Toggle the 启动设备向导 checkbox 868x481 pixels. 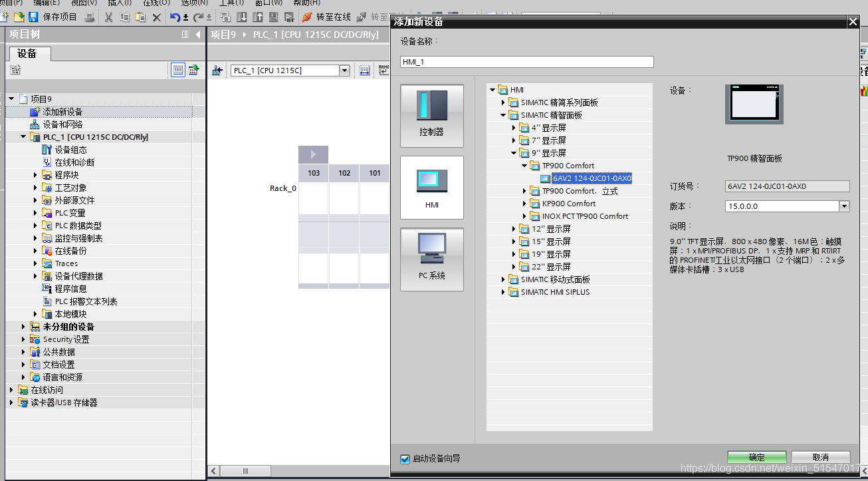[x=405, y=458]
